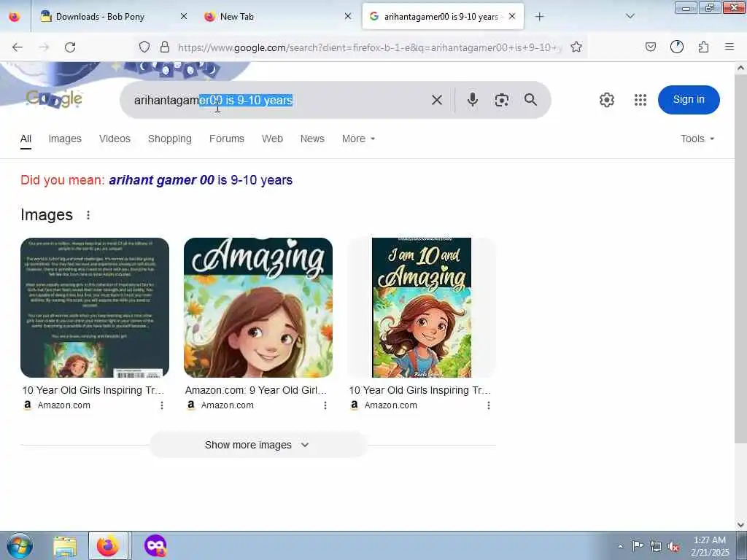Click the site security padlock icon
Viewport: 747px width, 560px height.
coord(165,47)
